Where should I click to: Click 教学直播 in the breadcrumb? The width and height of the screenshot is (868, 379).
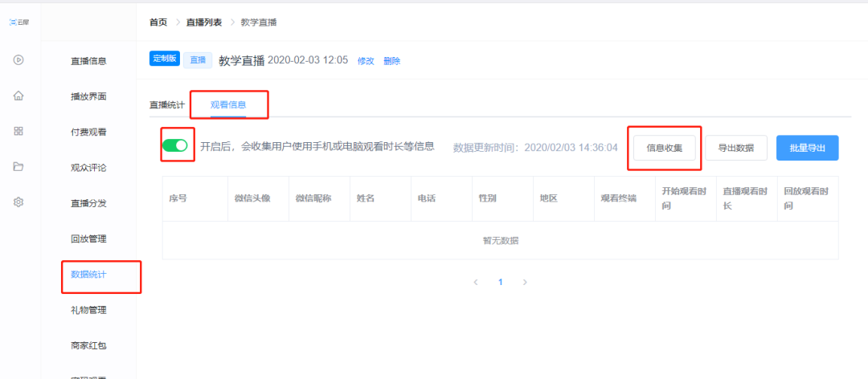click(x=259, y=22)
